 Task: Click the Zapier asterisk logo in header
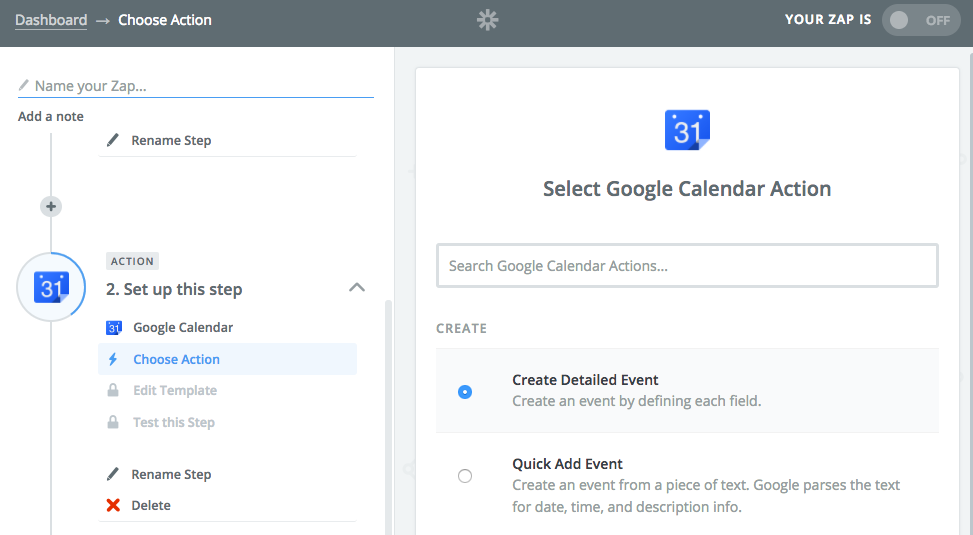[487, 20]
